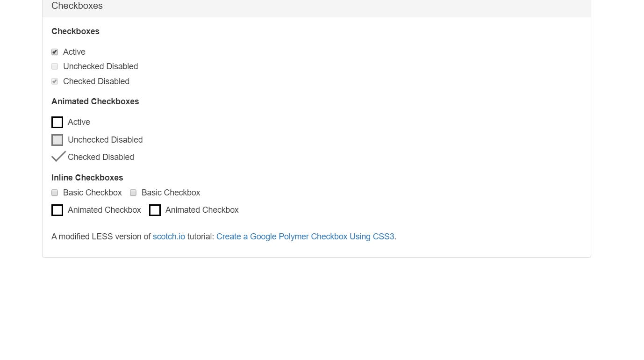644x360 pixels.
Task: Enable the second inline Basic Checkbox
Action: (x=133, y=193)
